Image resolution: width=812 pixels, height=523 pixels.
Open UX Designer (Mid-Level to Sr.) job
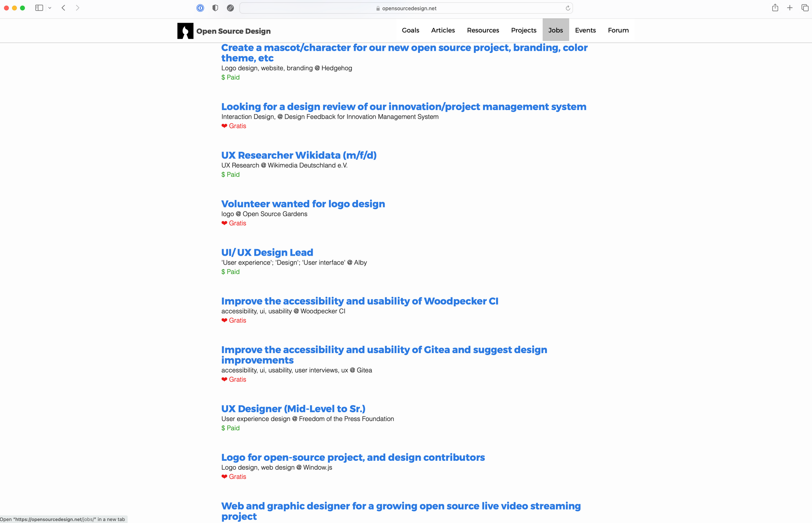coord(293,409)
